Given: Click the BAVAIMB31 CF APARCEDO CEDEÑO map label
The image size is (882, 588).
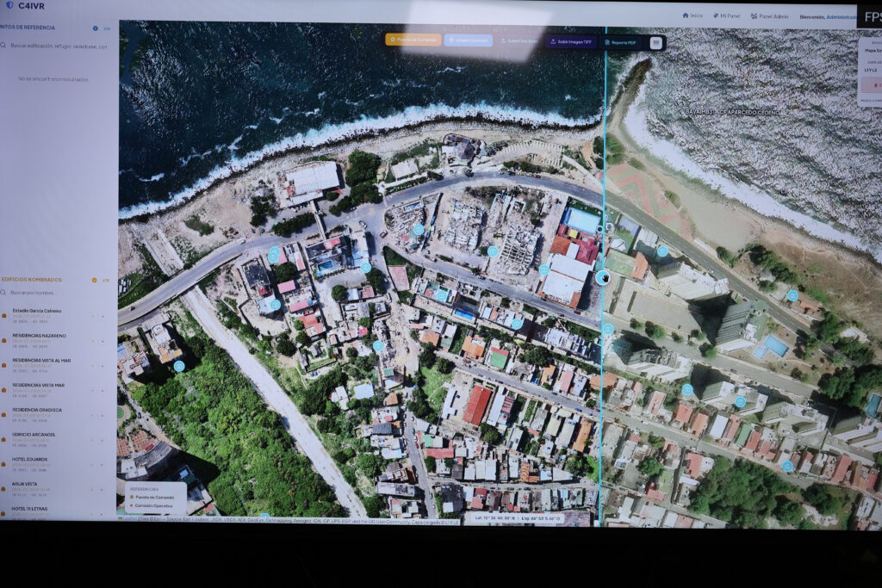Looking at the screenshot, I should [732, 113].
